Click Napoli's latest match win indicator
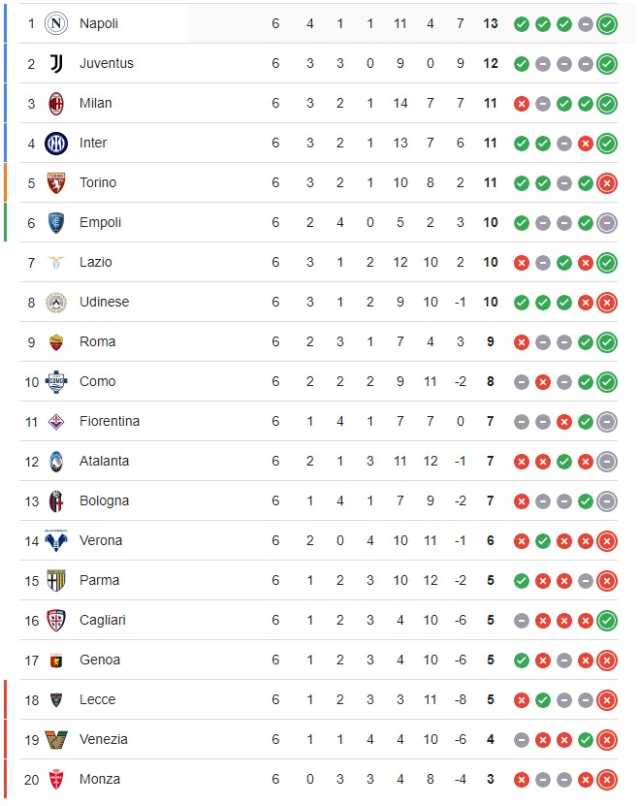640x806 pixels. click(607, 24)
